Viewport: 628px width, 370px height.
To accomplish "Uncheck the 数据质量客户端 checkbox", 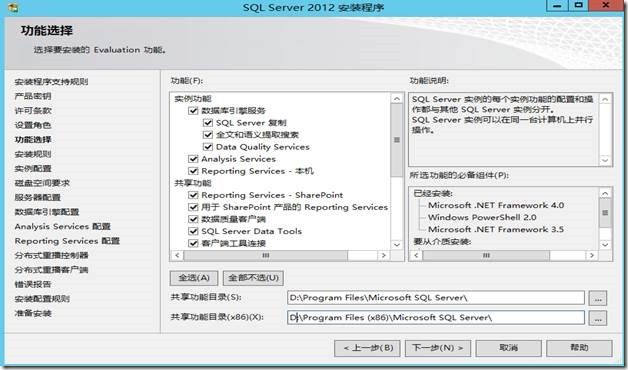I will coord(193,219).
